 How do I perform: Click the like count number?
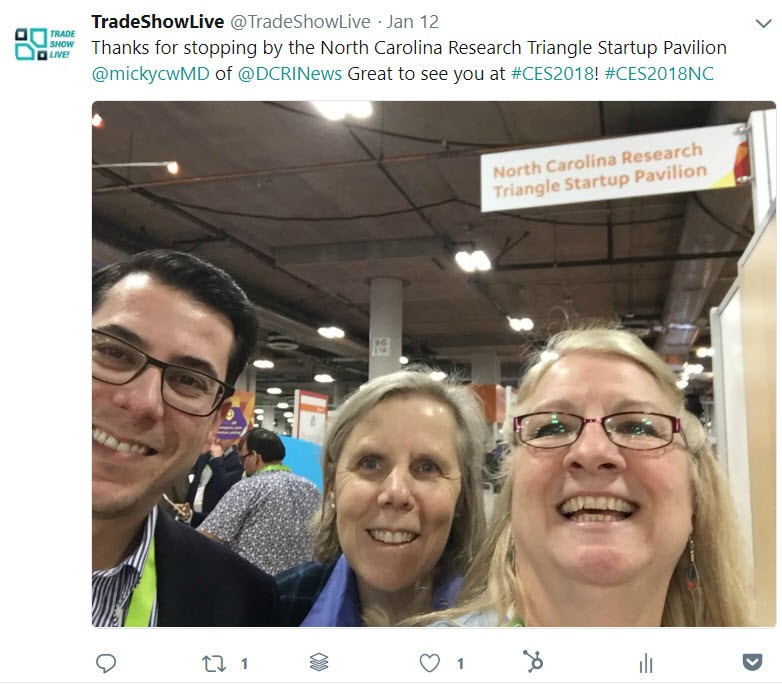pyautogui.click(x=460, y=664)
